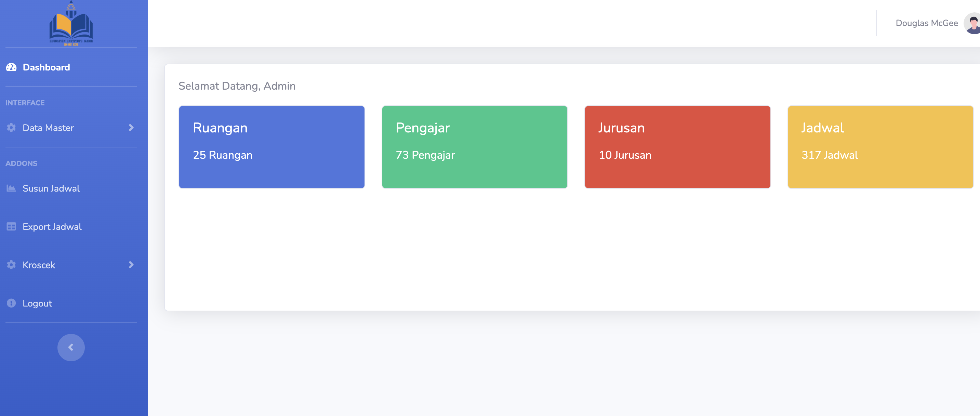The width and height of the screenshot is (980, 416).
Task: Click the Dashboard speedometer icon
Action: [11, 67]
